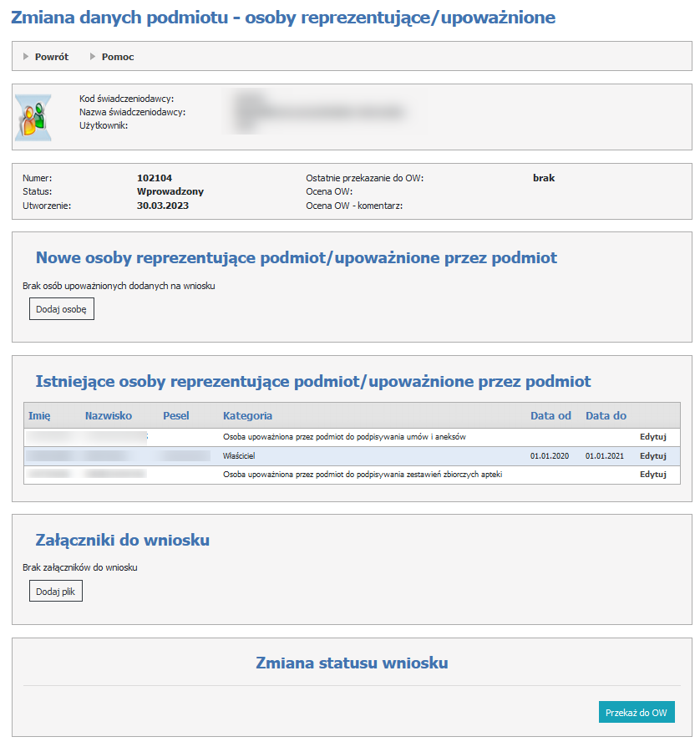Image resolution: width=700 pixels, height=747 pixels.
Task: Submit request with Przekaż do OW
Action: (x=637, y=713)
